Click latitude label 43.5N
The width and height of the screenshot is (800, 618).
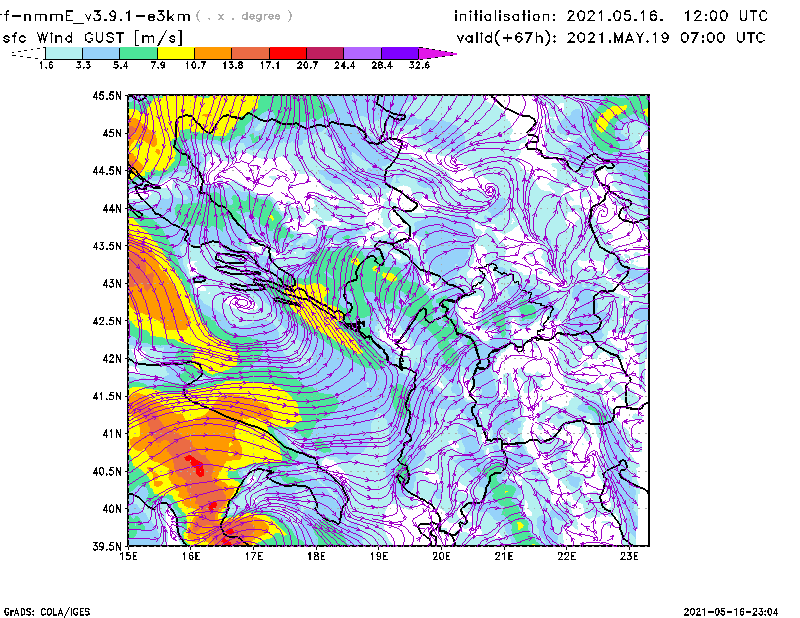pyautogui.click(x=107, y=246)
